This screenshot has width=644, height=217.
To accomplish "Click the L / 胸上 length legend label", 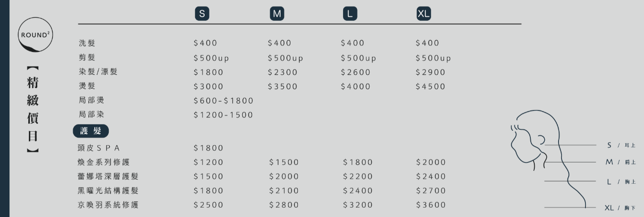I will 621,182.
